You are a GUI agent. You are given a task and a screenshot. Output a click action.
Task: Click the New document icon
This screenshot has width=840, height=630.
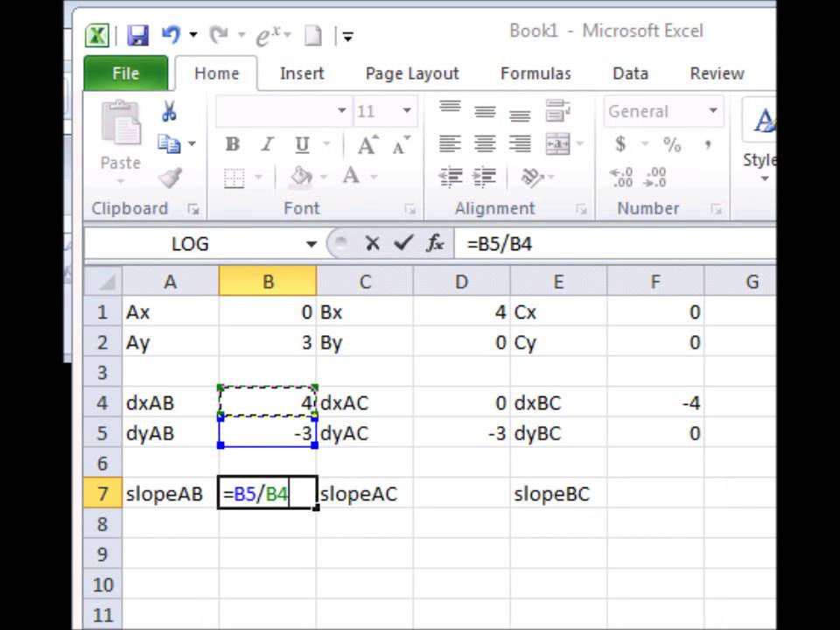point(313,36)
